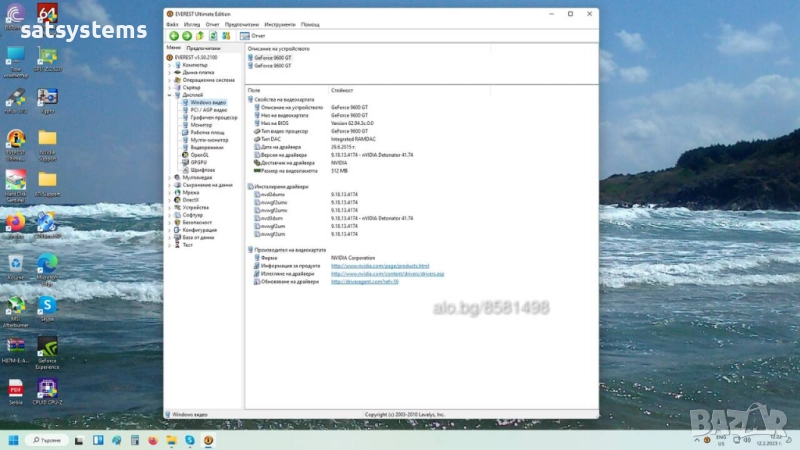
Task: Expand the Компютър tree node
Action: coord(168,65)
